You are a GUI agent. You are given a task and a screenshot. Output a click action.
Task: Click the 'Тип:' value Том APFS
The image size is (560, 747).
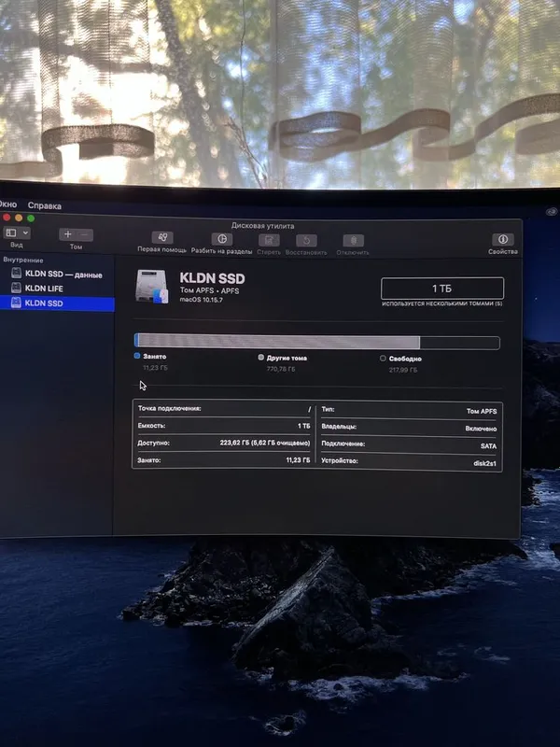click(482, 411)
